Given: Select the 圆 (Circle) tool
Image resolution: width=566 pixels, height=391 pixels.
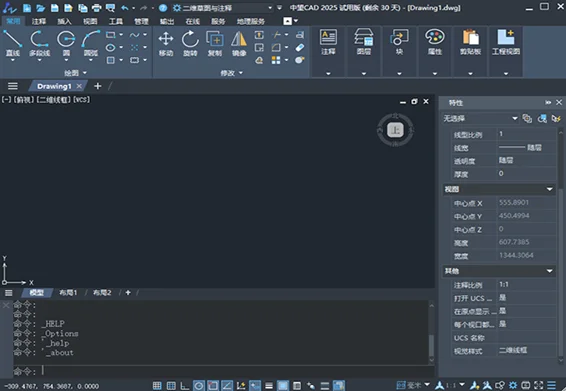Looking at the screenshot, I should tap(66, 43).
